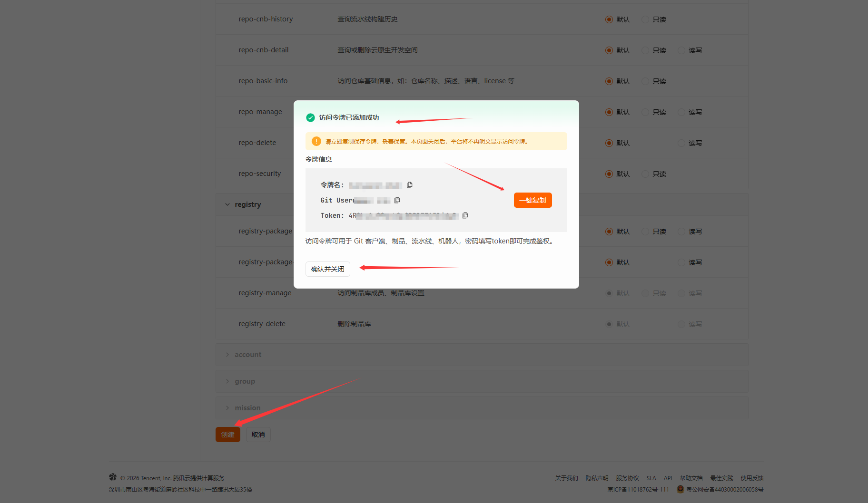Collapse the registry section
This screenshot has height=503, width=868.
tap(227, 204)
